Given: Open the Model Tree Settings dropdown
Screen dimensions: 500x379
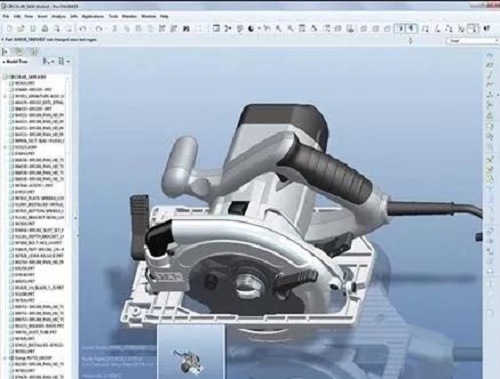Looking at the screenshot, I should pos(64,61).
